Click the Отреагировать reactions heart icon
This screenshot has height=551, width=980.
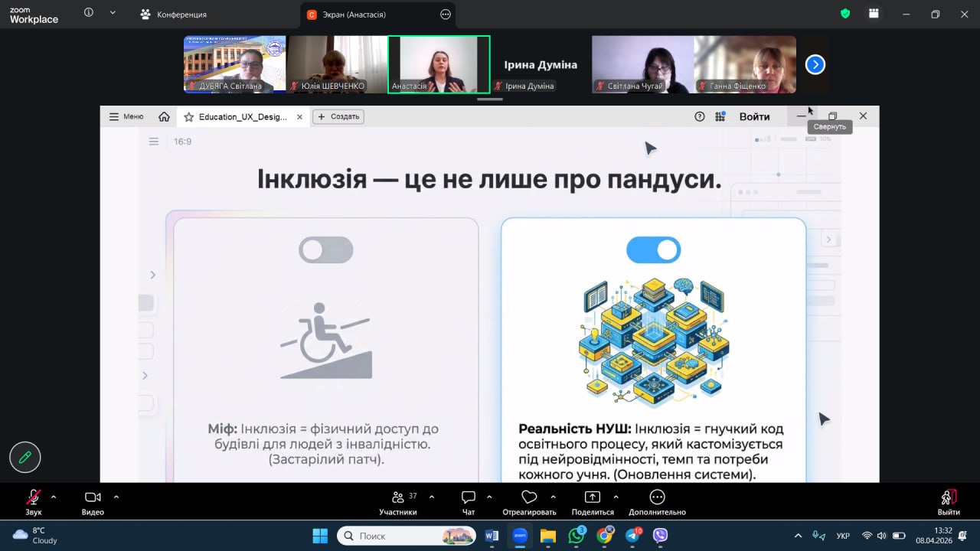tap(529, 498)
